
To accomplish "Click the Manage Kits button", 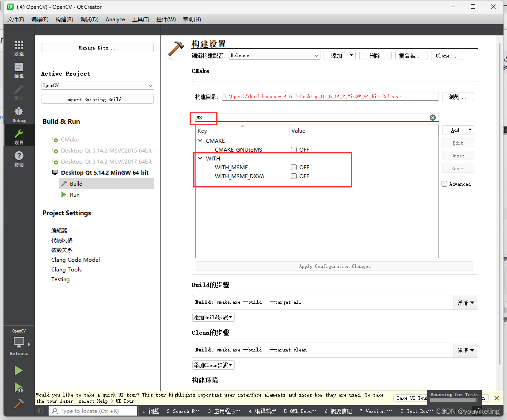I will pyautogui.click(x=97, y=48).
